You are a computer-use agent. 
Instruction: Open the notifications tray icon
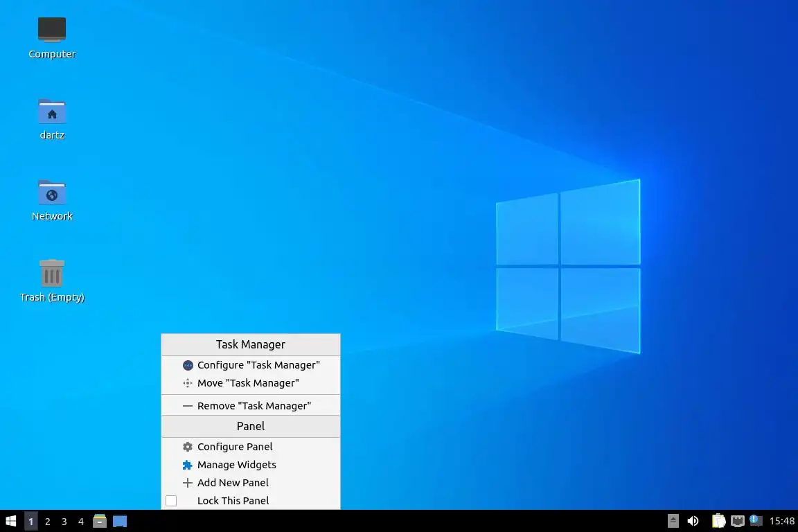pos(756,521)
